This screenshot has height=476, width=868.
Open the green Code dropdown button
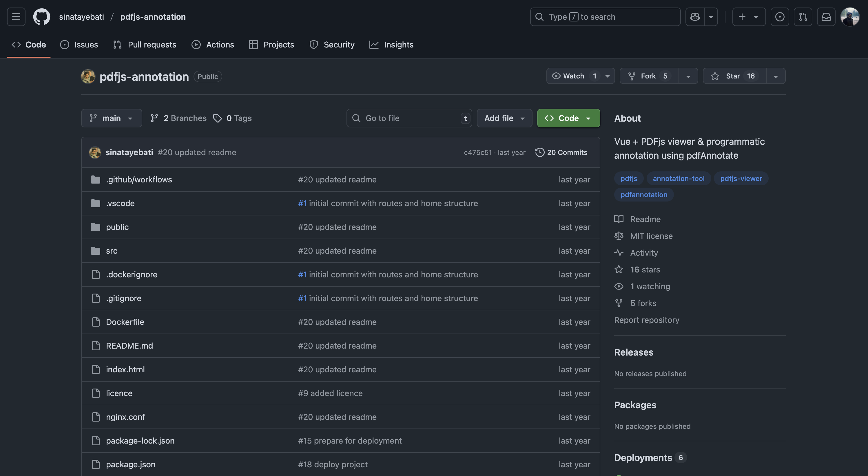tap(568, 118)
